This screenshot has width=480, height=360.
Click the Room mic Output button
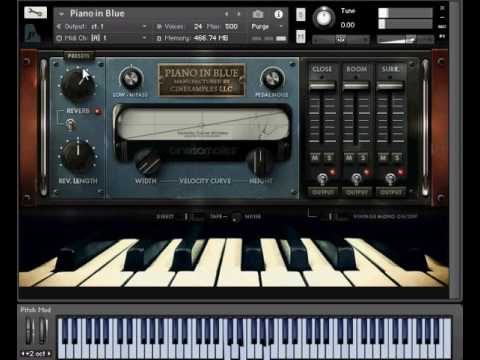click(356, 193)
